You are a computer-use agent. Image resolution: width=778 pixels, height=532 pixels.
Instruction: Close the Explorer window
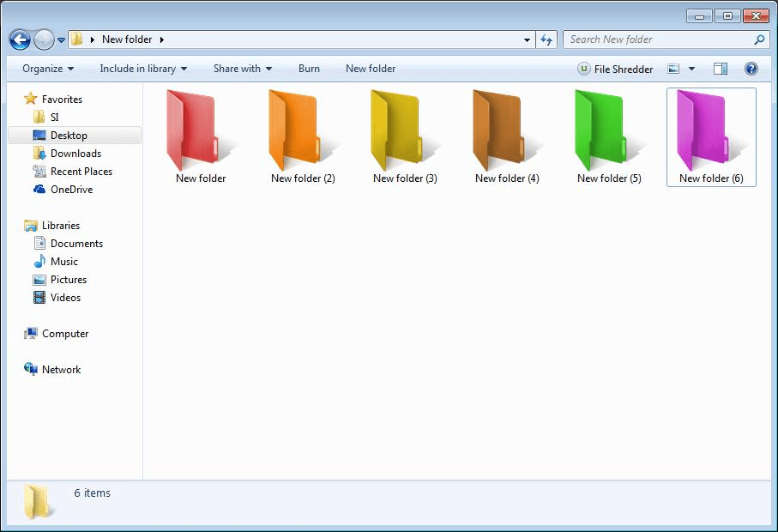pyautogui.click(x=756, y=16)
